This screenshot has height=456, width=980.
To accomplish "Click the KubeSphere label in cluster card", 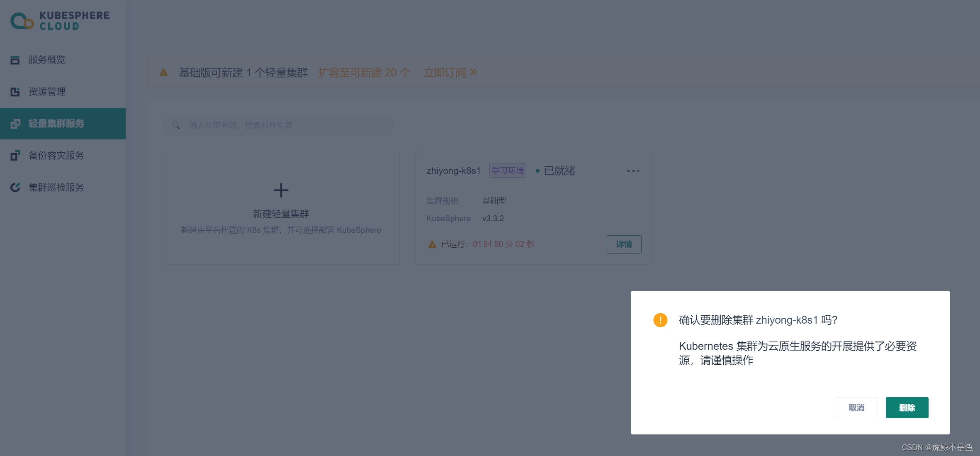I will [x=448, y=219].
